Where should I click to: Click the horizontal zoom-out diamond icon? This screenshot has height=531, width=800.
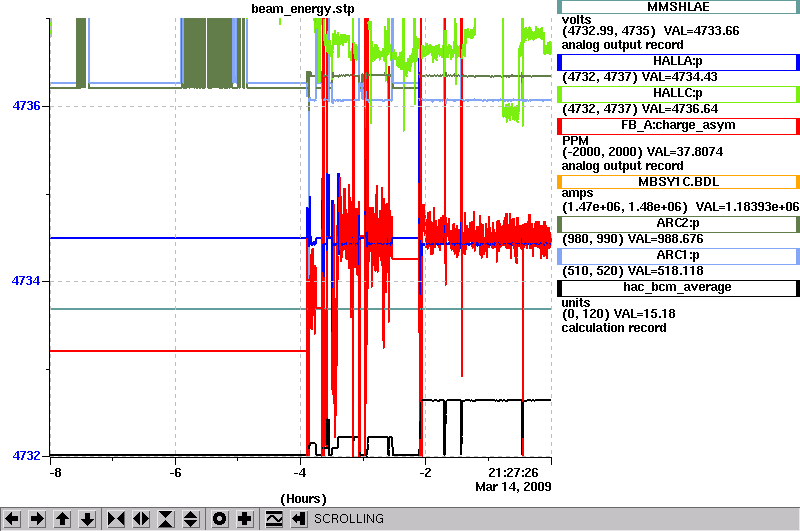point(141,519)
